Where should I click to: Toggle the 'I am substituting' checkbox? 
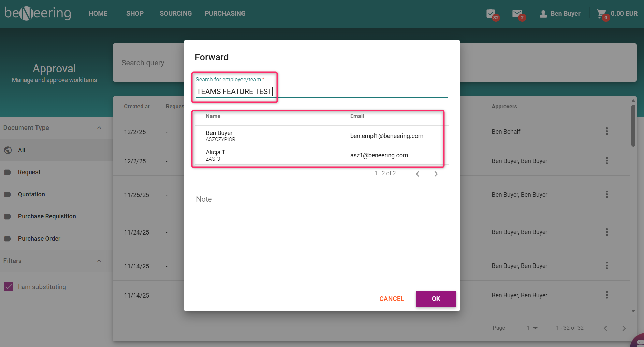[9, 287]
